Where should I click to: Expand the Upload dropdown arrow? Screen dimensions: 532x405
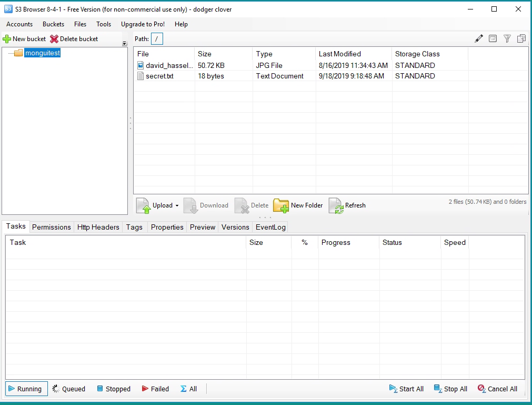pos(177,206)
